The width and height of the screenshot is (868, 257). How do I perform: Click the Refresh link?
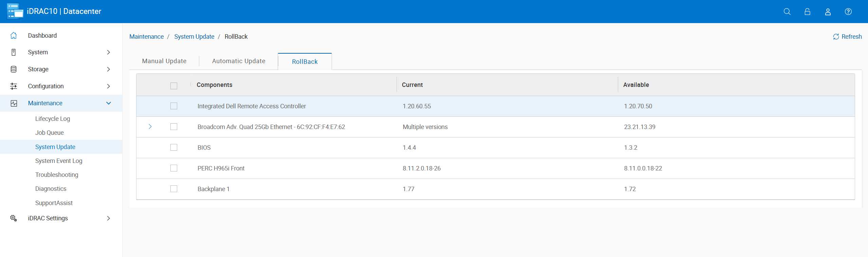(847, 37)
